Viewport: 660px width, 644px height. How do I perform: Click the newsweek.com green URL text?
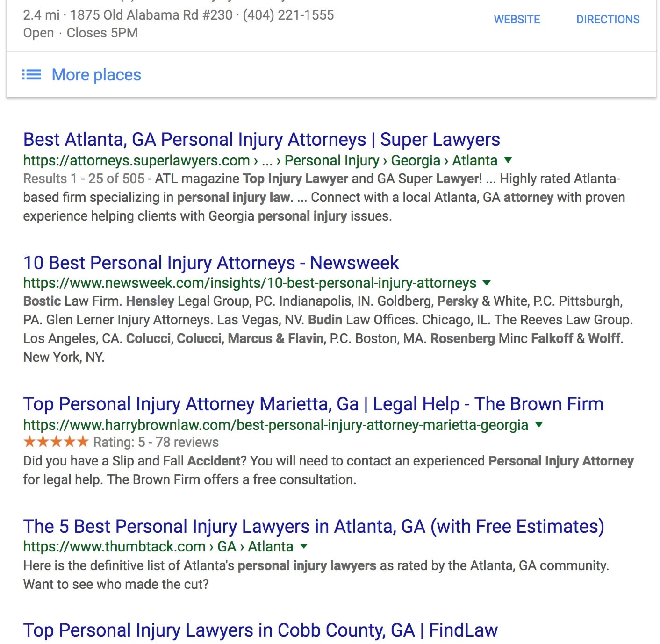250,283
